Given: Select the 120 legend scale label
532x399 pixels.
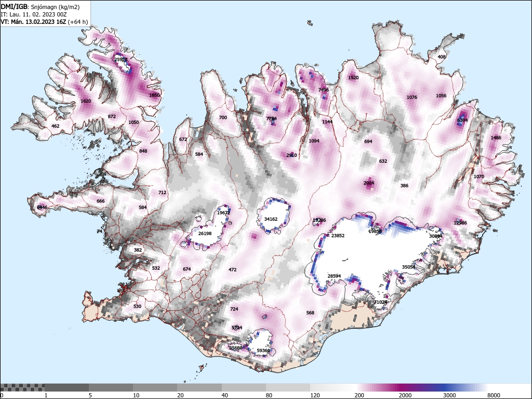Looking at the screenshot, I should point(315,395).
